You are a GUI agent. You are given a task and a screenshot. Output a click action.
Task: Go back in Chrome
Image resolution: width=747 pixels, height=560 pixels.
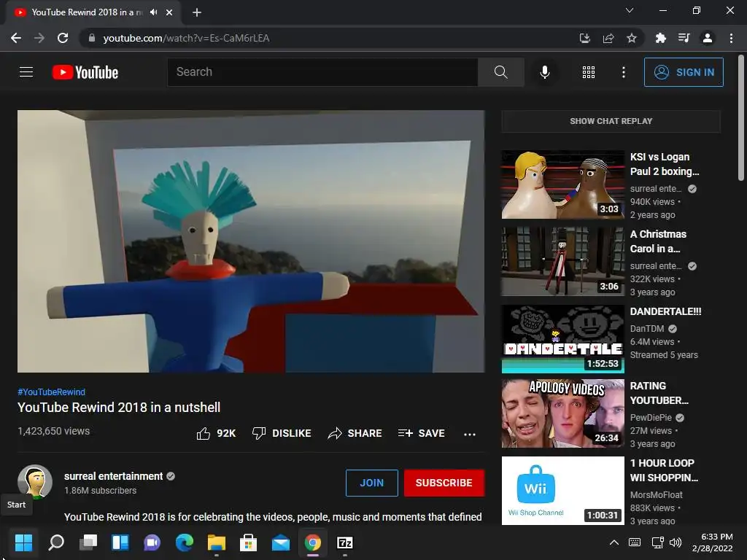(x=16, y=38)
